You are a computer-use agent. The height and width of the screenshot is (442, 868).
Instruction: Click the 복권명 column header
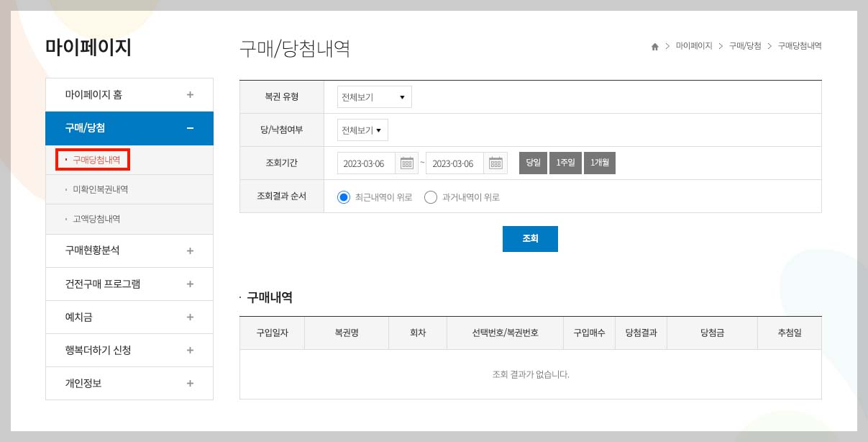tap(347, 333)
